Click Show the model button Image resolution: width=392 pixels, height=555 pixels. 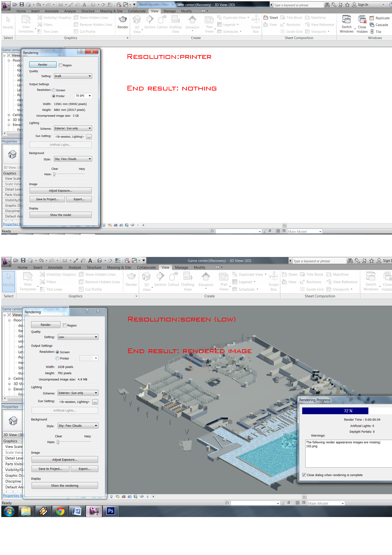click(x=60, y=215)
